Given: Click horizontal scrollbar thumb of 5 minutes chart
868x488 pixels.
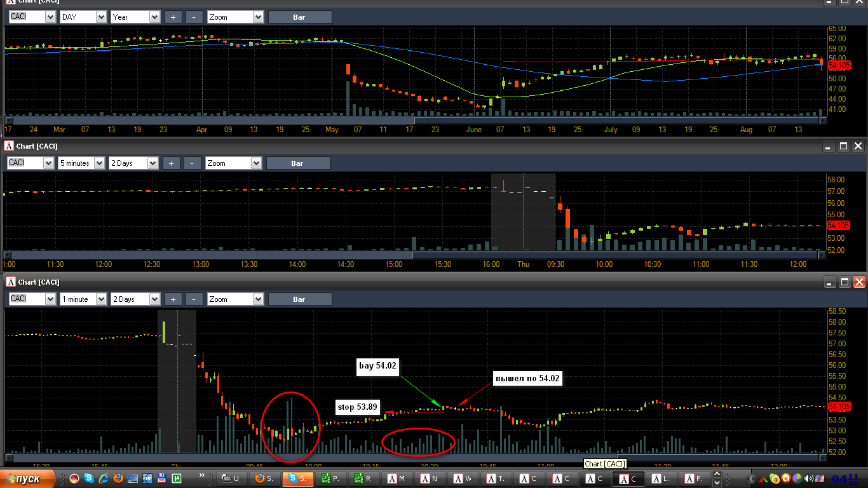Looking at the screenshot, I should coord(616,255).
